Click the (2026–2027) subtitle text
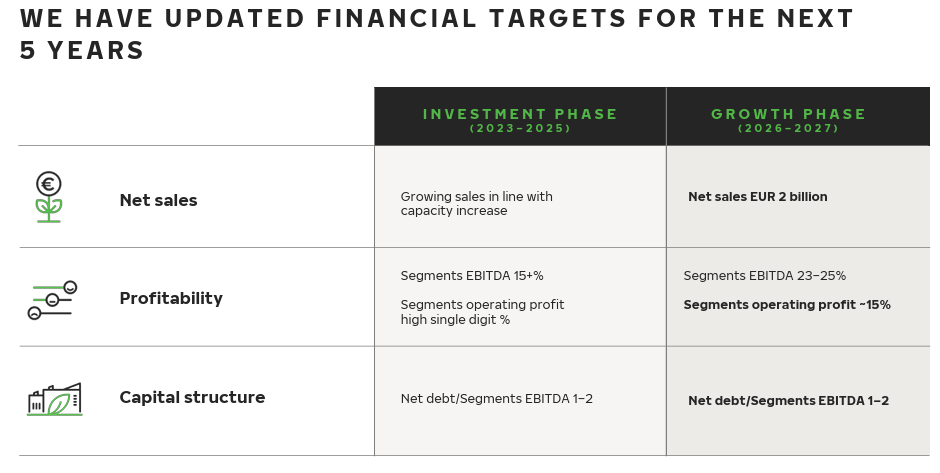 tap(788, 129)
